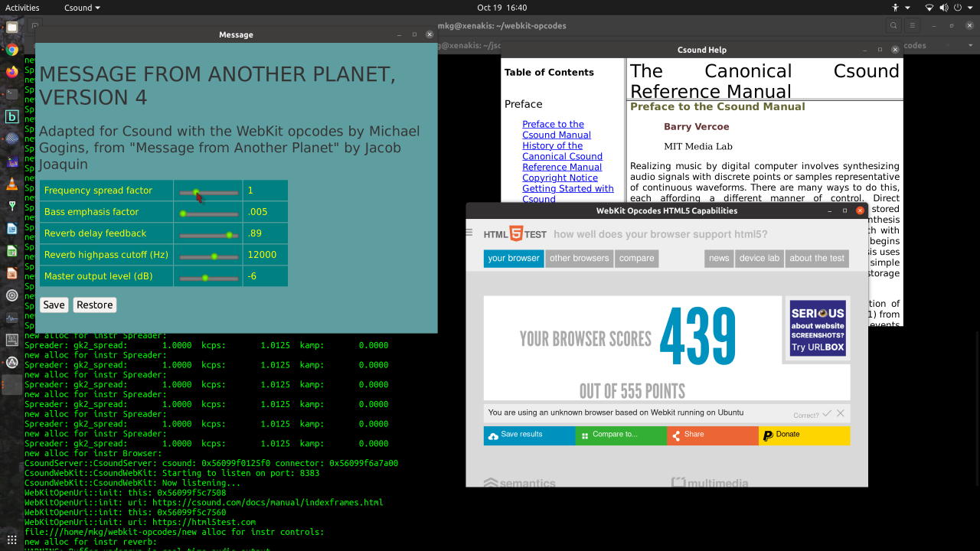Adjust the Bass emphasis factor slider
980x551 pixels.
click(208, 213)
